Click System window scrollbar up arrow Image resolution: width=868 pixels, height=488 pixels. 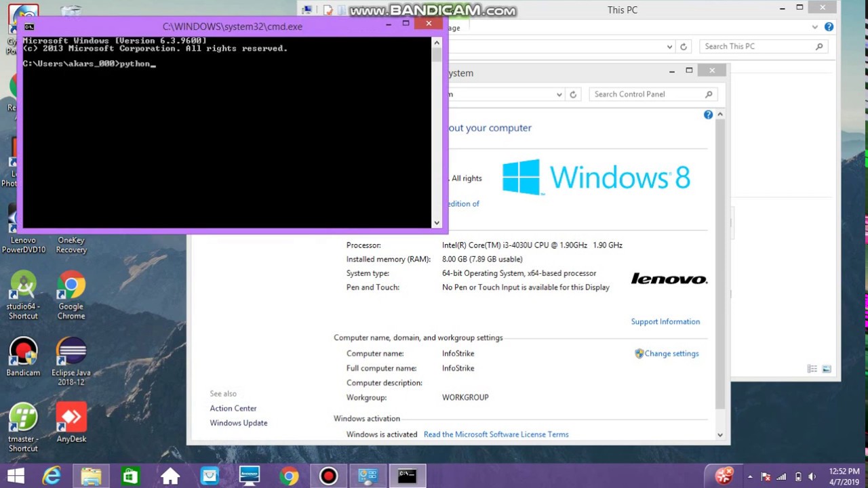pos(719,115)
